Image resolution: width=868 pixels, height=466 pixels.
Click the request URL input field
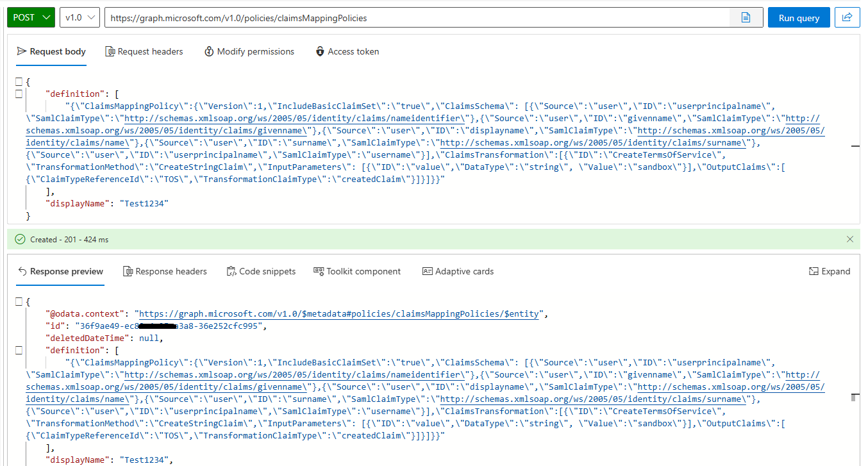coord(417,18)
